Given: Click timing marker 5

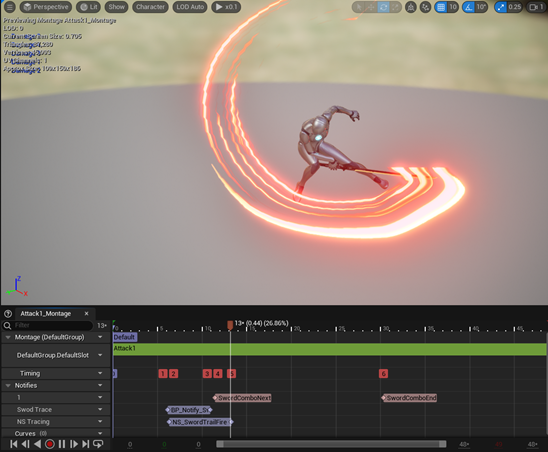Looking at the screenshot, I should (x=232, y=374).
